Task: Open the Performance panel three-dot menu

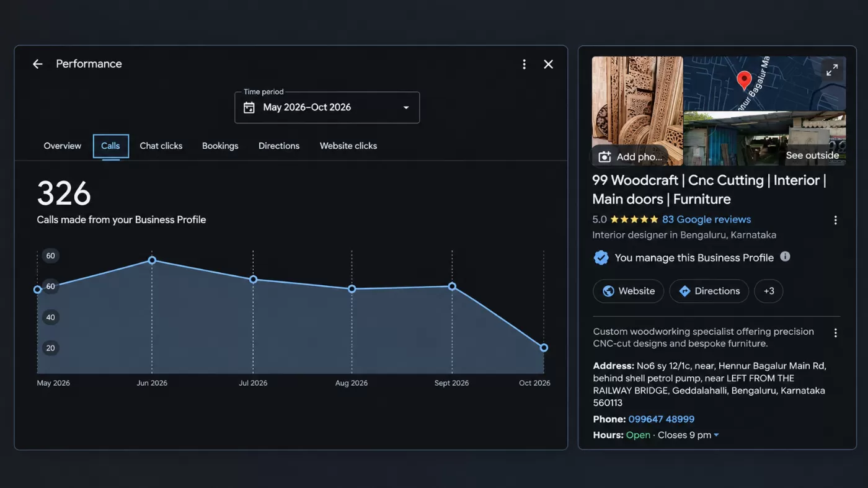Action: tap(525, 64)
